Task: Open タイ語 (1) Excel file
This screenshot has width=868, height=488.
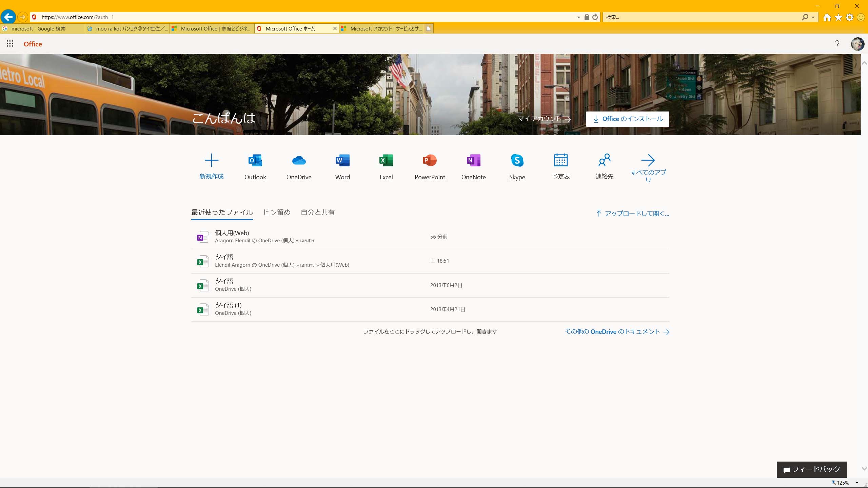Action: click(x=430, y=309)
